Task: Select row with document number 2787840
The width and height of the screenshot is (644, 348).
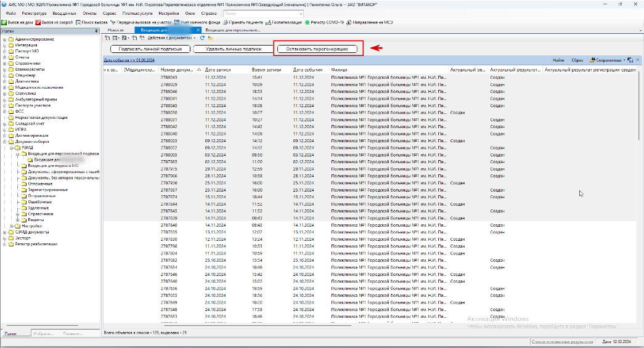Action: coord(371,225)
